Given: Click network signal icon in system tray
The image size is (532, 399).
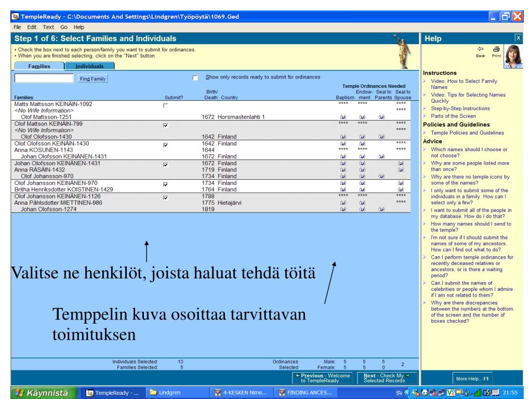Looking at the screenshot, I should (x=477, y=393).
